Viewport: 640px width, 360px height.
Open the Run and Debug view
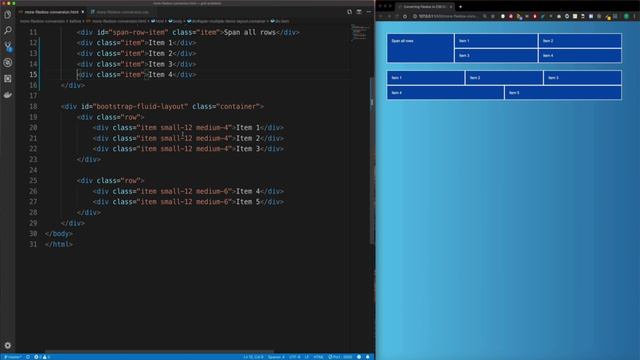coord(7,62)
